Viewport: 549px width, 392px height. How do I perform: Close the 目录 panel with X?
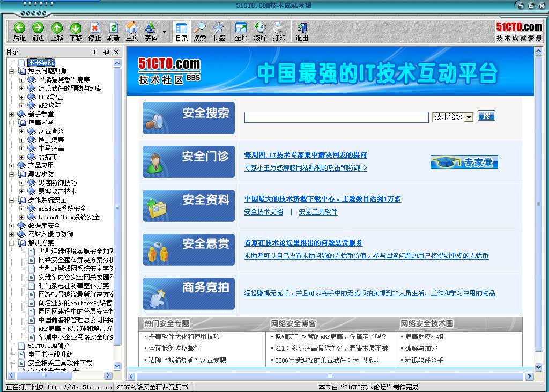pos(116,52)
